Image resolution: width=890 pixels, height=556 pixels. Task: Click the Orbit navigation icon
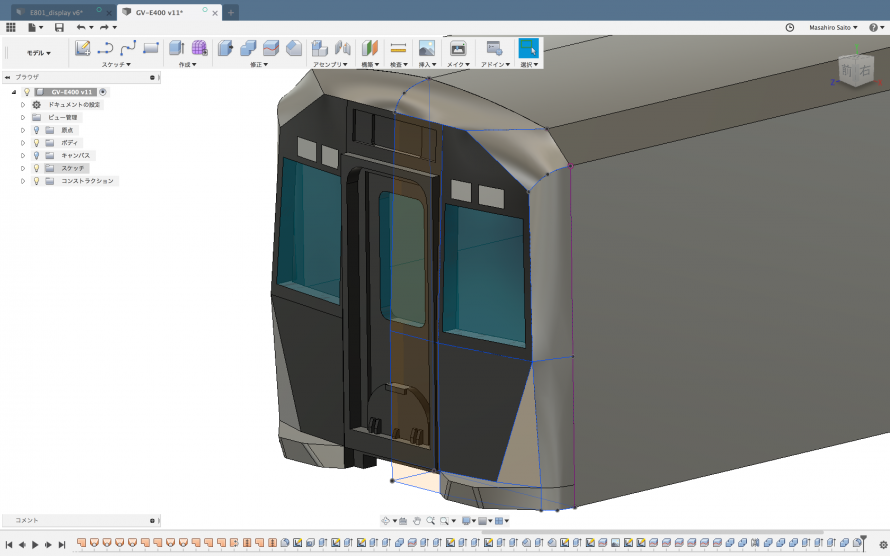[x=385, y=521]
